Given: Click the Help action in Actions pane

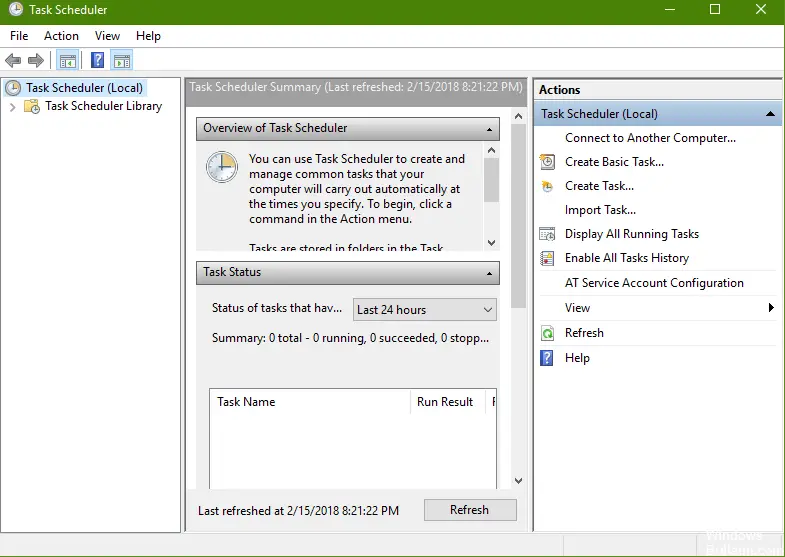Looking at the screenshot, I should 577,358.
